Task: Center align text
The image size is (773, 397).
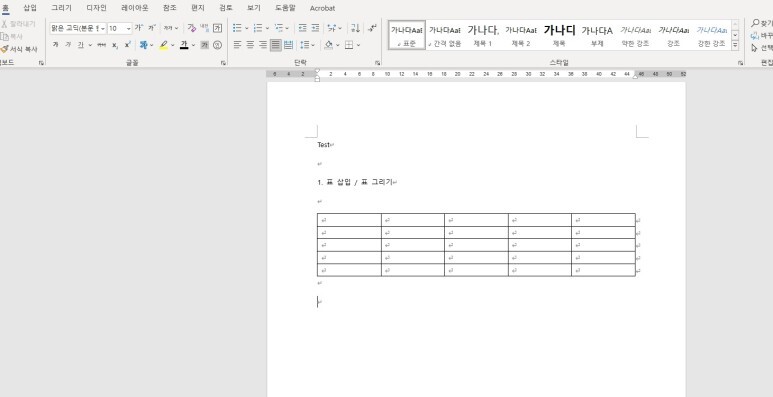Action: click(250, 45)
